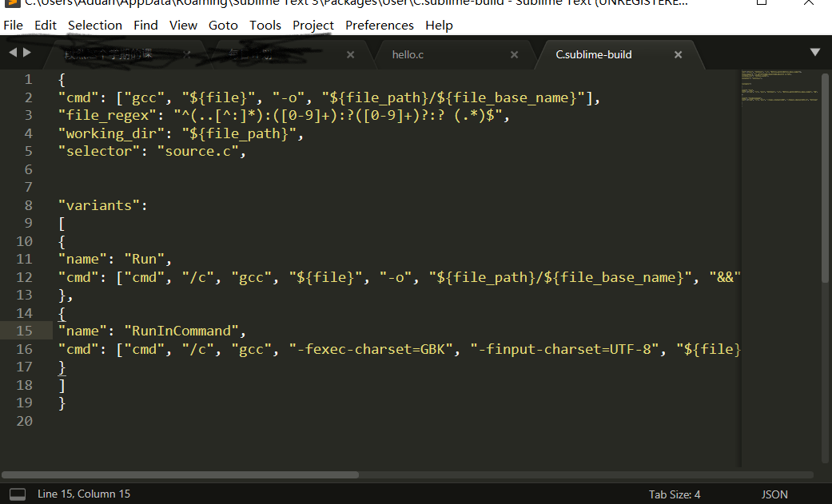Click the "variants" key text
The image size is (832, 504).
pos(98,205)
